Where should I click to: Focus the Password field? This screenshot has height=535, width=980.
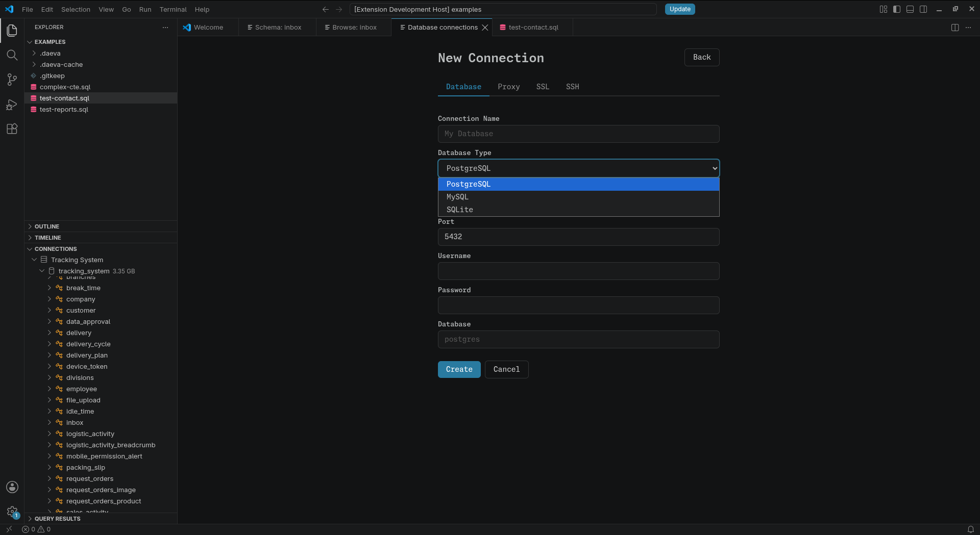[578, 305]
